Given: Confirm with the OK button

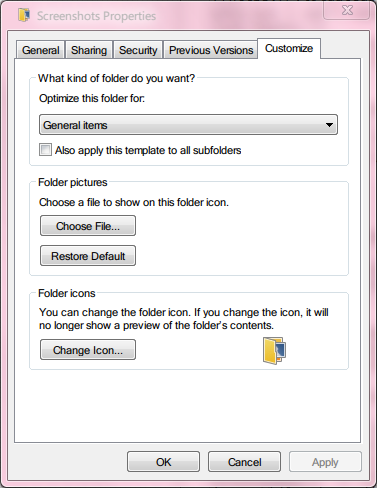Looking at the screenshot, I should click(163, 462).
